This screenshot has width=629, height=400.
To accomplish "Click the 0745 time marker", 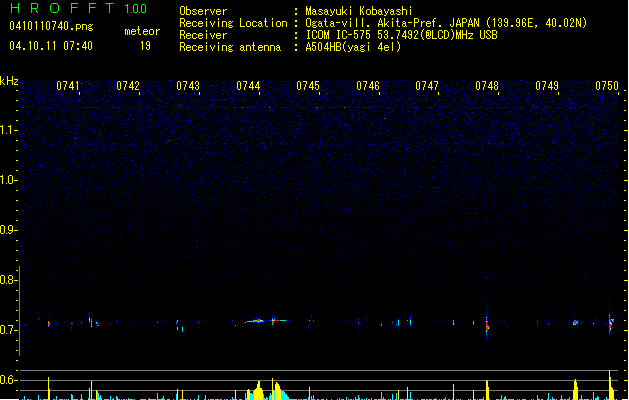I will [x=308, y=86].
